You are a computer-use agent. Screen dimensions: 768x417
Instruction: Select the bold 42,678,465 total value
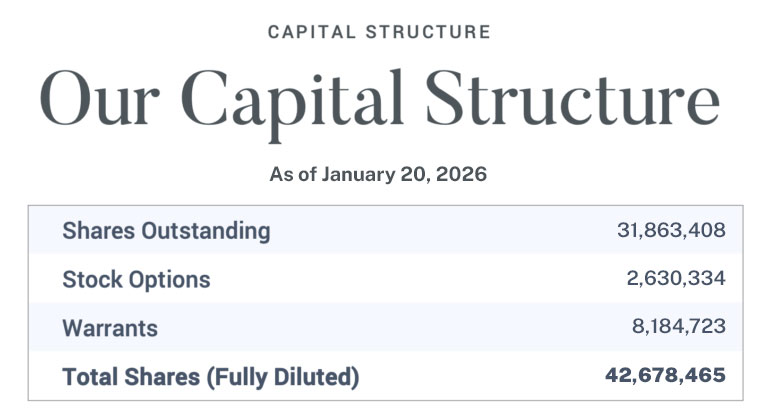point(665,376)
